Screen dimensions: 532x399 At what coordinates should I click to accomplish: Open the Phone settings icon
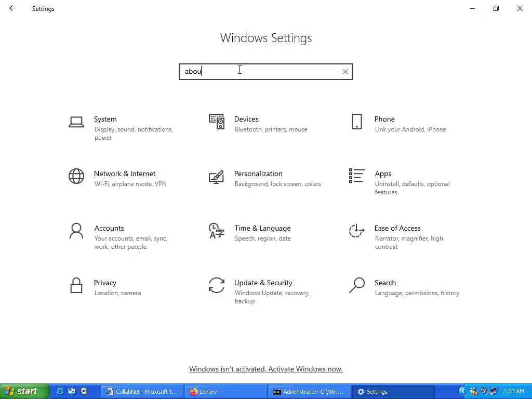[356, 122]
